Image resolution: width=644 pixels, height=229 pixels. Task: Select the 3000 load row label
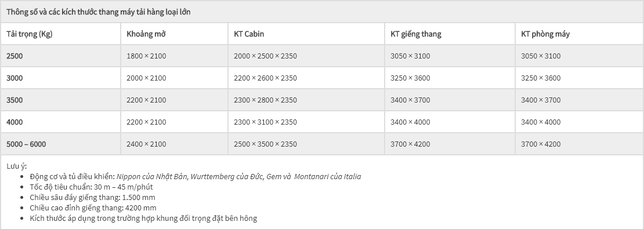click(x=15, y=78)
